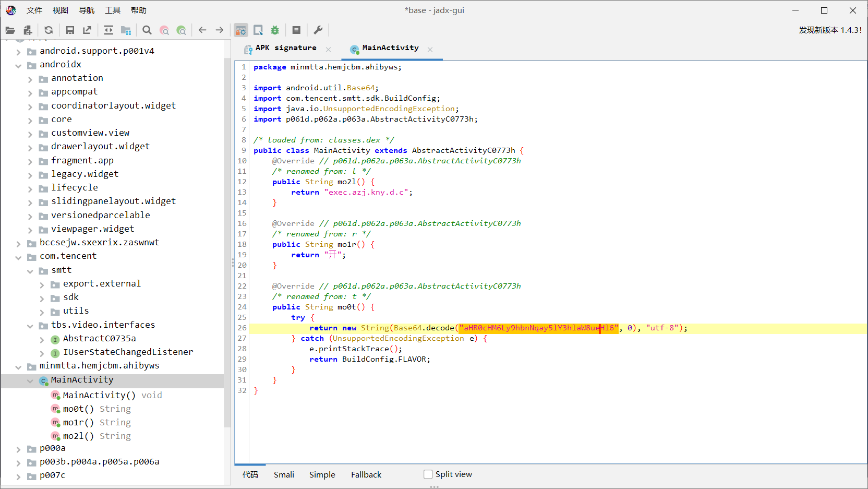This screenshot has width=868, height=489.
Task: Expand the export.external package
Action: (42, 284)
